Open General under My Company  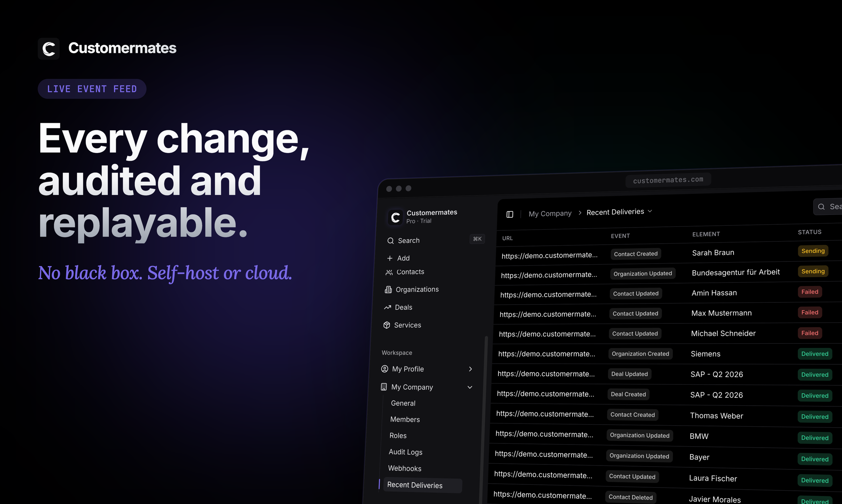coord(403,403)
